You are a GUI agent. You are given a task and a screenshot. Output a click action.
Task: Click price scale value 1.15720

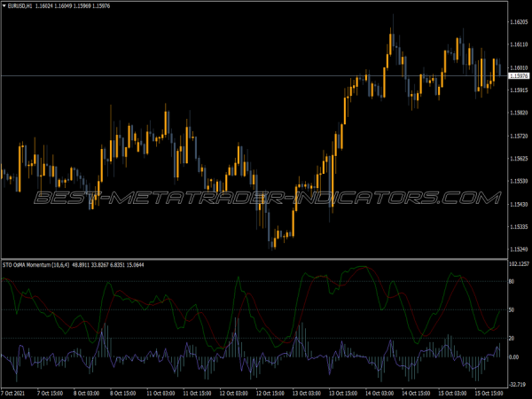(519, 136)
